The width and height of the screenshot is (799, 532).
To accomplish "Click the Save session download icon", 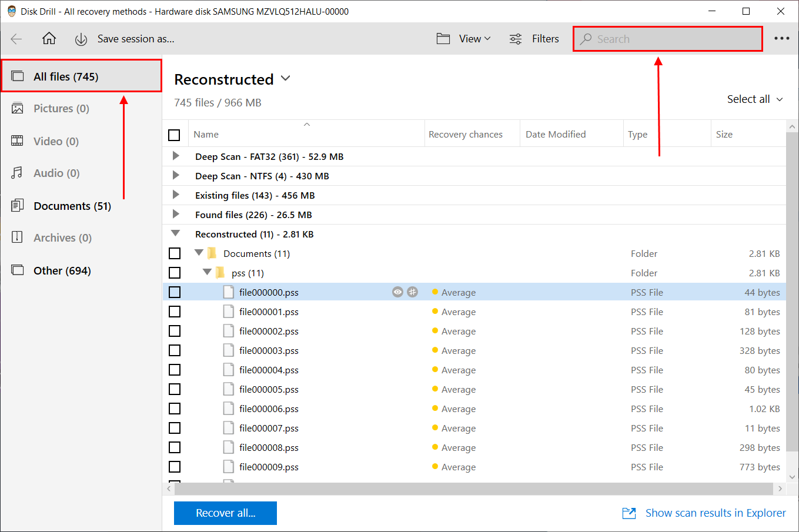I will click(81, 39).
